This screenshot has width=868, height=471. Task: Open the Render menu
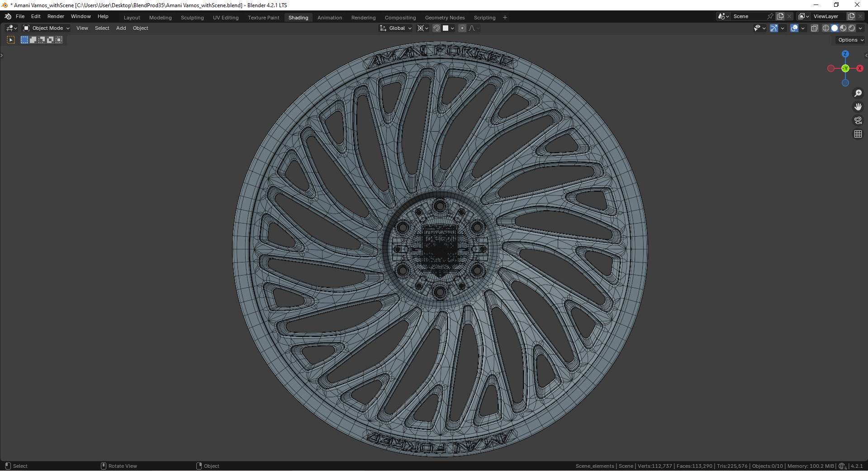pos(56,16)
